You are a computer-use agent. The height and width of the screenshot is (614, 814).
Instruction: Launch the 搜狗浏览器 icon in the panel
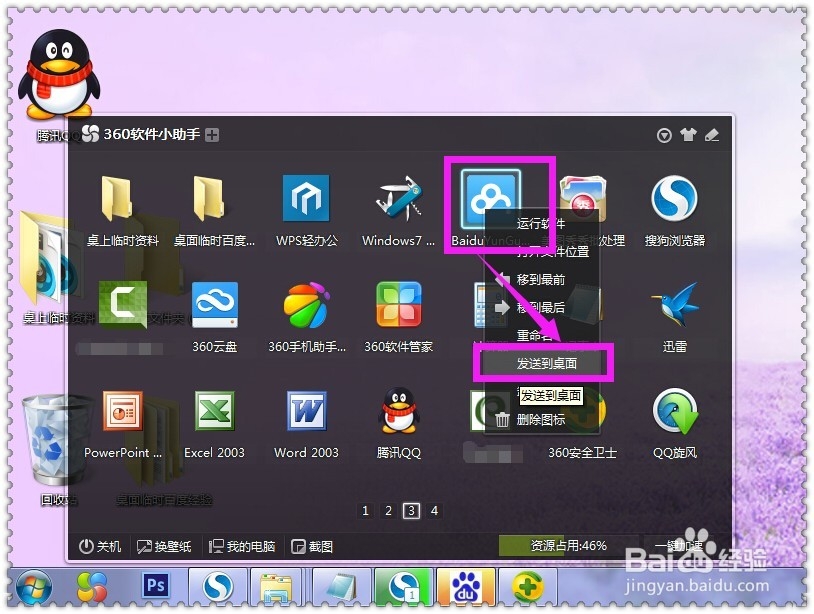pos(674,198)
